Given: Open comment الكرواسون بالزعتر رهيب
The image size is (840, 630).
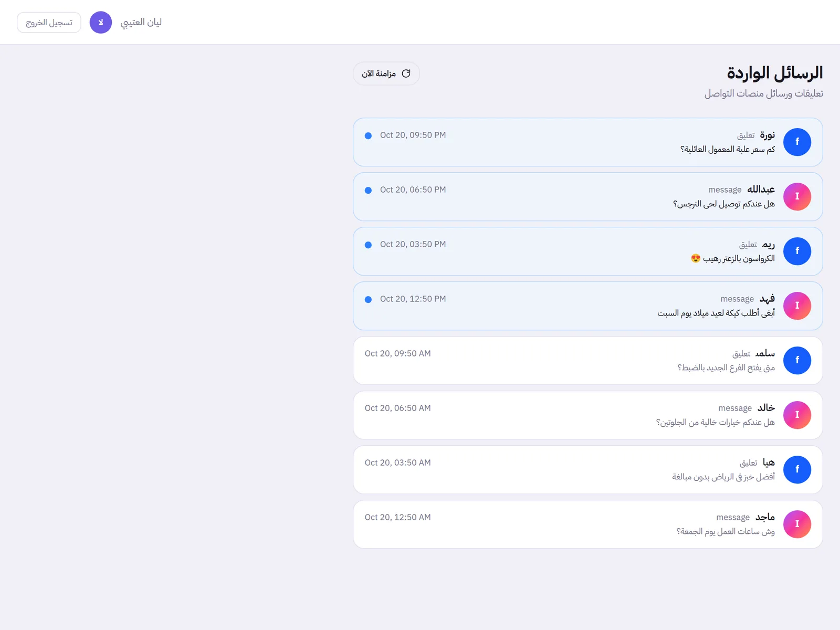Looking at the screenshot, I should click(x=587, y=251).
